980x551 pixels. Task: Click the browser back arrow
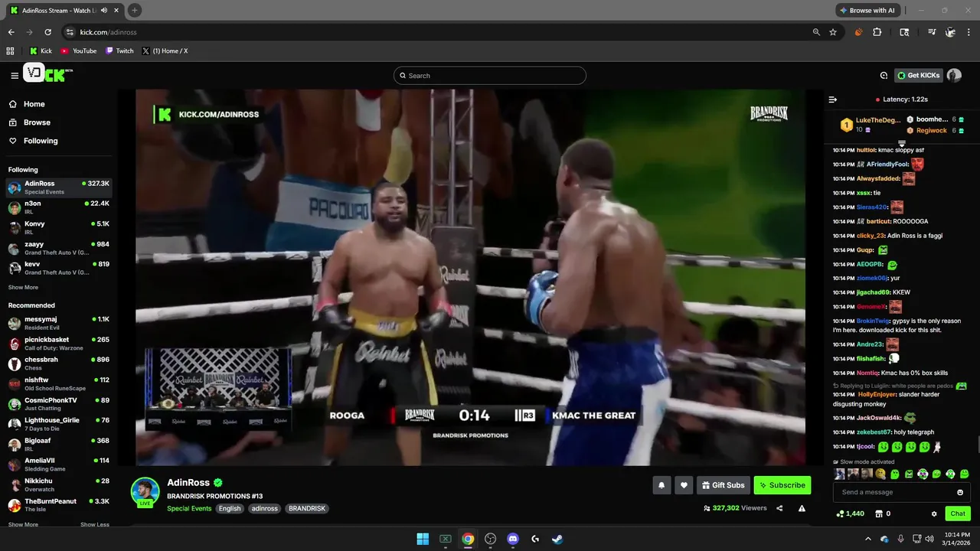click(x=11, y=32)
